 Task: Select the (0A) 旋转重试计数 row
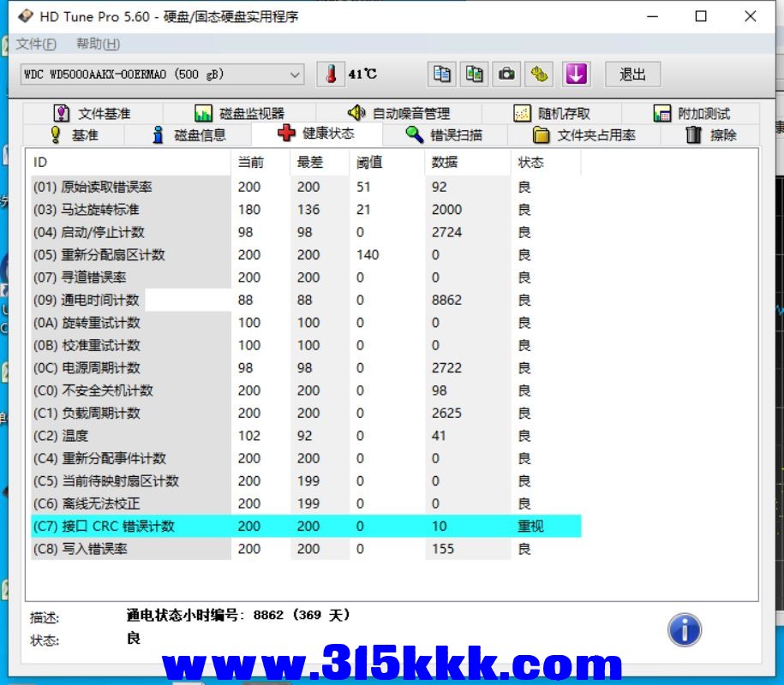click(306, 323)
